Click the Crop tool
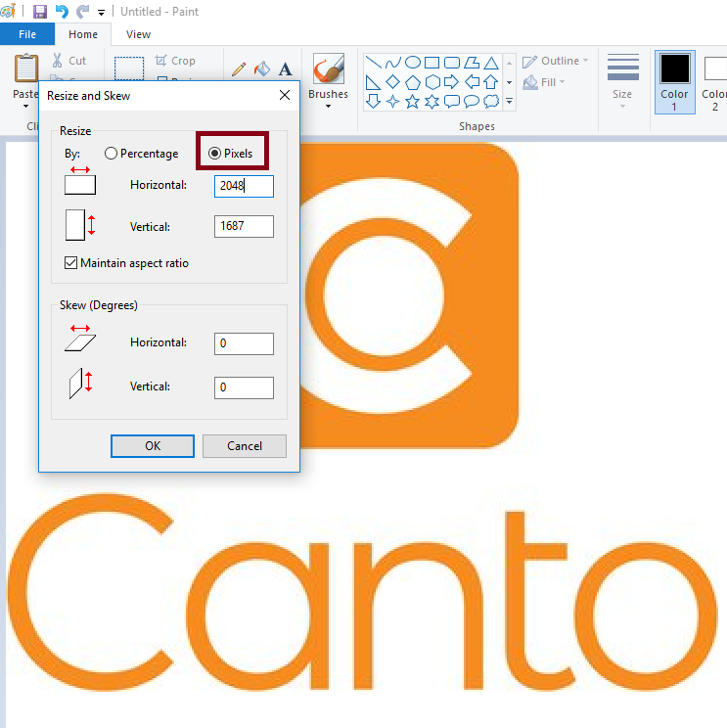 tap(175, 61)
